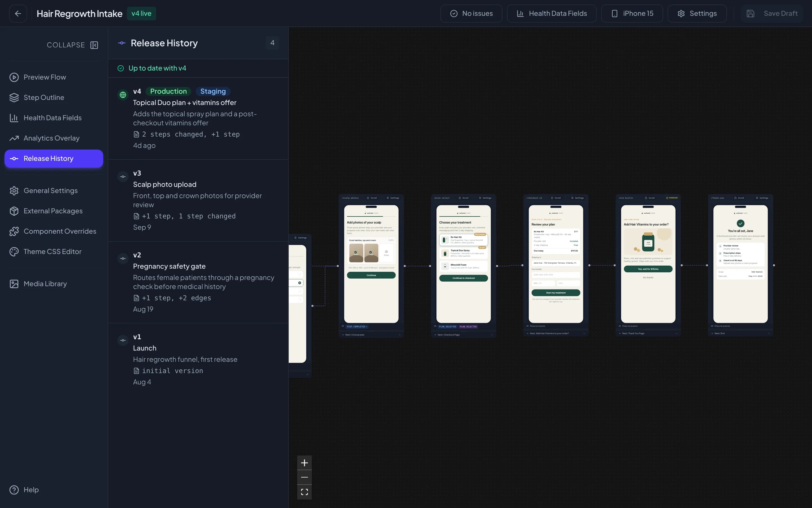Click the v4 globe release icon

point(123,95)
